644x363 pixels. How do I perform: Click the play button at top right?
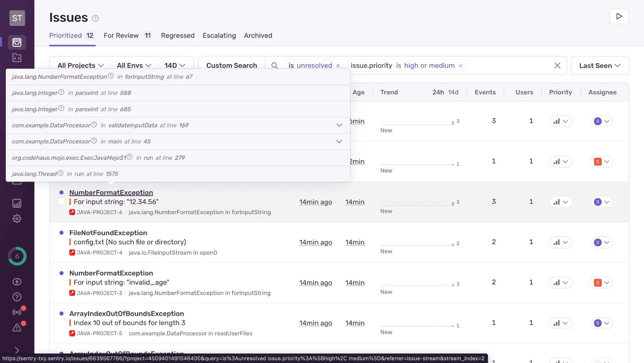coord(619,16)
